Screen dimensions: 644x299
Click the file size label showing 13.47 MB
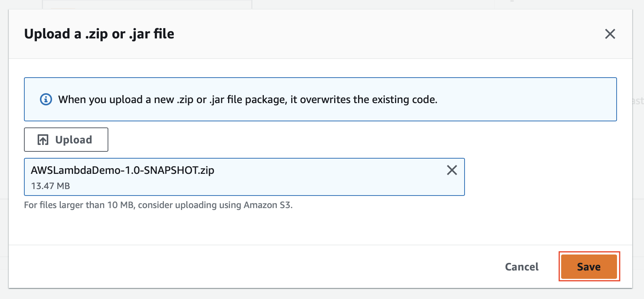click(50, 186)
